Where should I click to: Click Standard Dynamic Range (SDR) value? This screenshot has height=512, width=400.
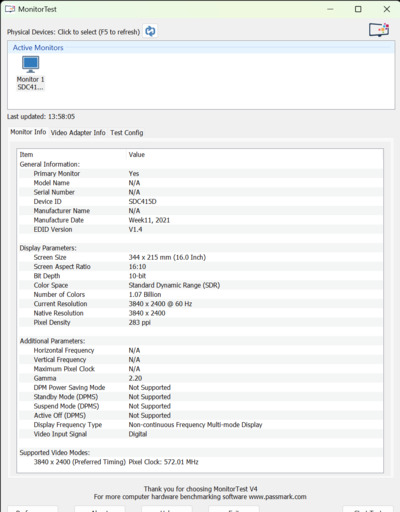174,285
